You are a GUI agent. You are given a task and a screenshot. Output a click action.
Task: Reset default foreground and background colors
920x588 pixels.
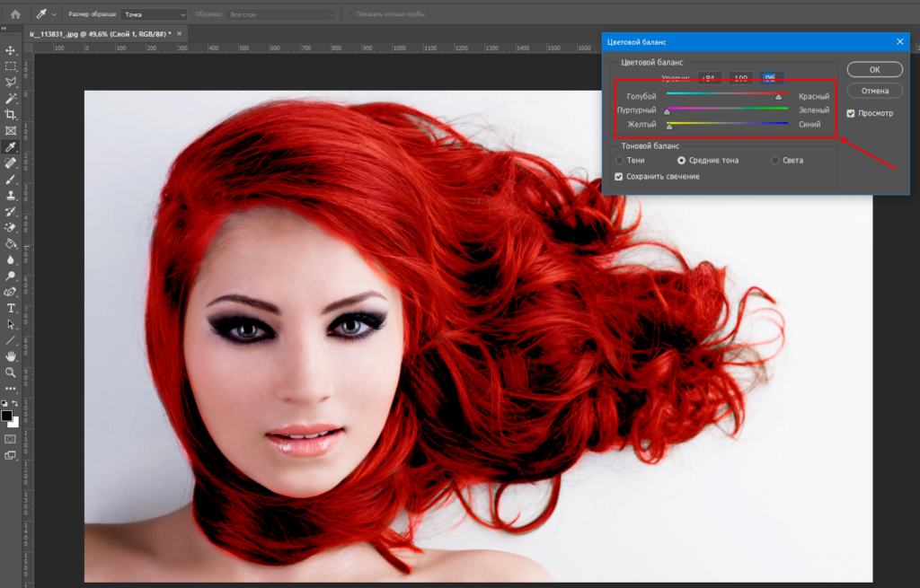pyautogui.click(x=4, y=403)
